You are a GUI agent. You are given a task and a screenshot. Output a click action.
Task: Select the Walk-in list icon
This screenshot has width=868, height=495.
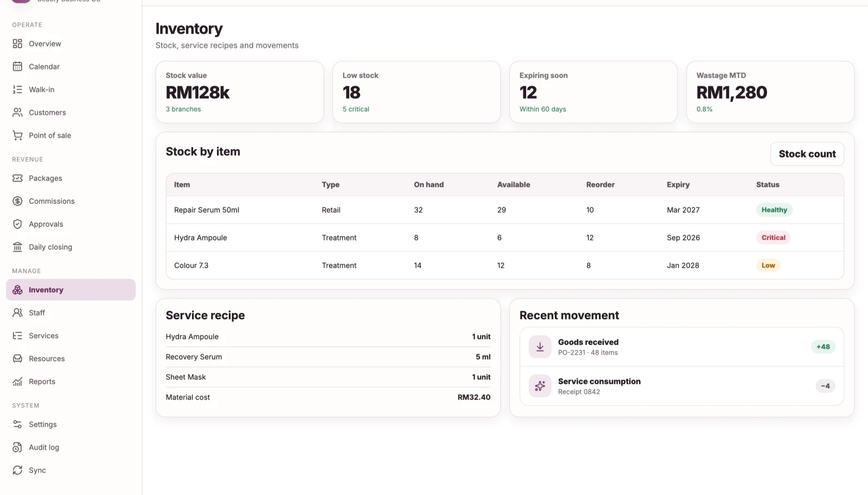[17, 90]
